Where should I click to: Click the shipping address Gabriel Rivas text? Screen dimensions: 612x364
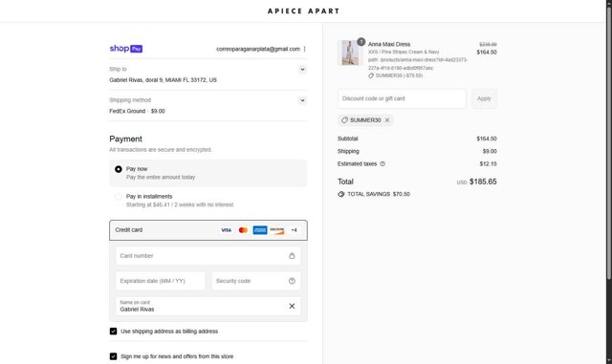click(x=163, y=80)
